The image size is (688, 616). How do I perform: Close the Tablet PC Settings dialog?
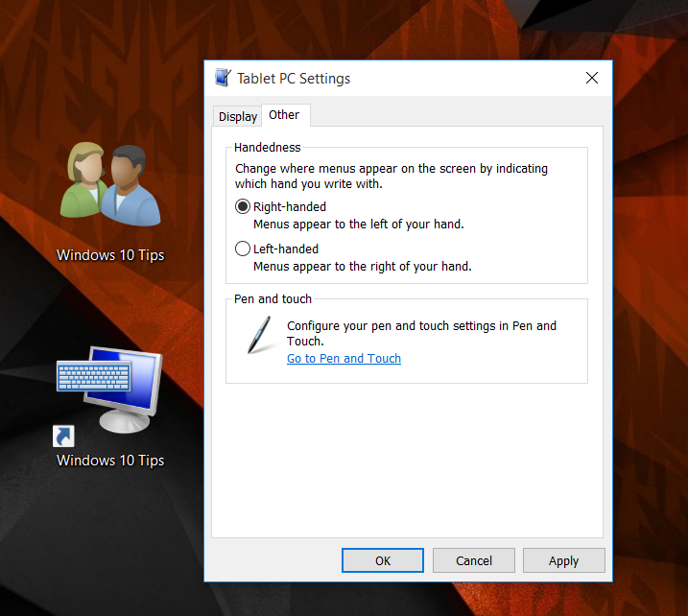[592, 78]
